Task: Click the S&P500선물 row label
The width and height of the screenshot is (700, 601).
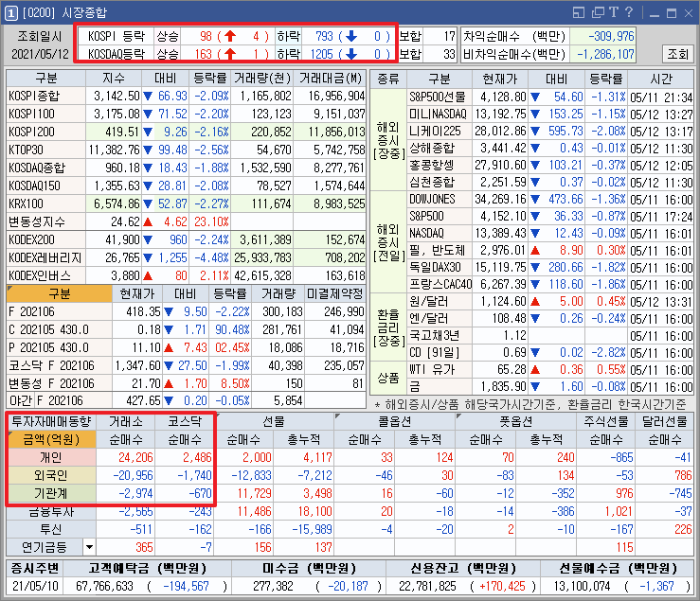Action: [x=438, y=97]
